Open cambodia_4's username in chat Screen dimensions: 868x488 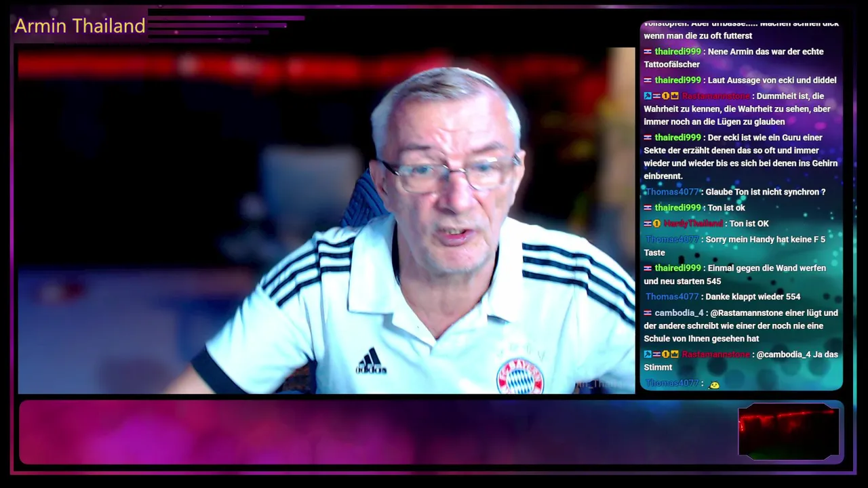click(x=679, y=313)
